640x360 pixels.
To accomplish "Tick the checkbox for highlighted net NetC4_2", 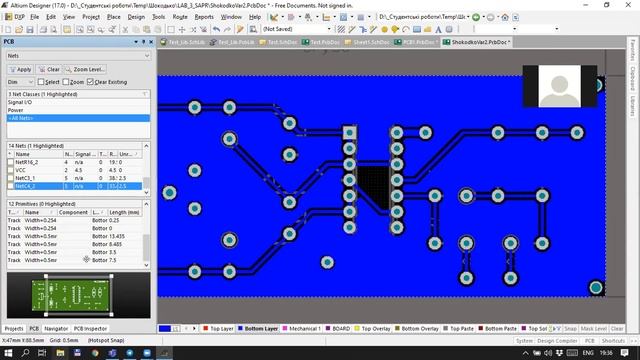I will click(x=11, y=186).
